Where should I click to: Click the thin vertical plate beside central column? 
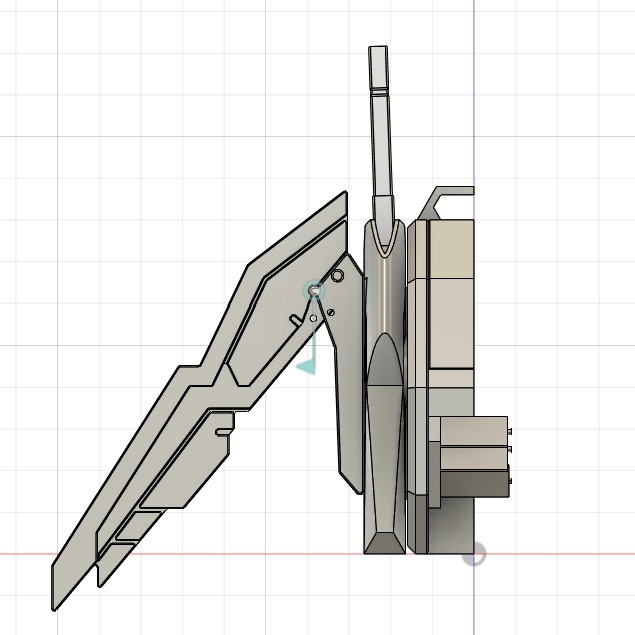point(413,380)
